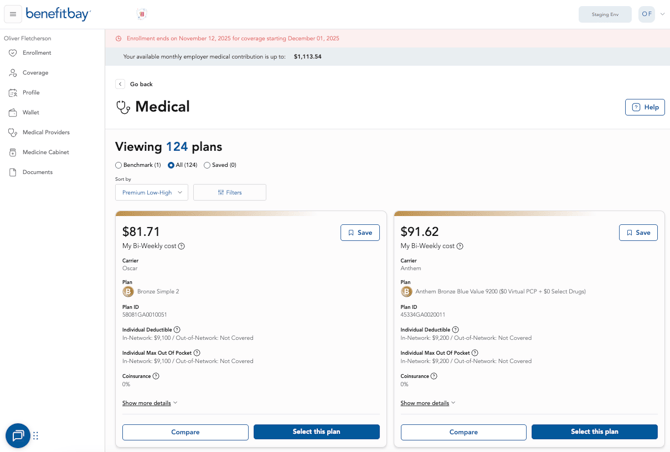Click the info icon next to $81.71 Bi-Weekly cost
670x452 pixels.
click(x=181, y=246)
